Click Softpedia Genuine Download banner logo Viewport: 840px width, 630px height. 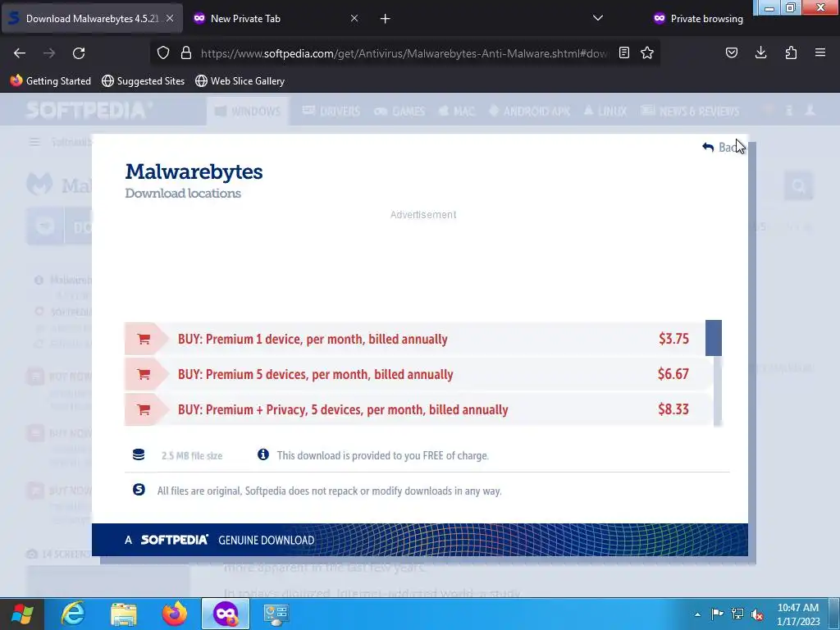click(x=174, y=540)
